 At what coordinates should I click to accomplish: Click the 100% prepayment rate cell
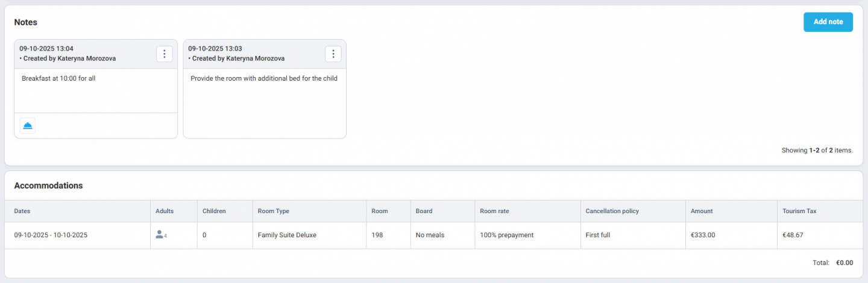click(x=506, y=235)
